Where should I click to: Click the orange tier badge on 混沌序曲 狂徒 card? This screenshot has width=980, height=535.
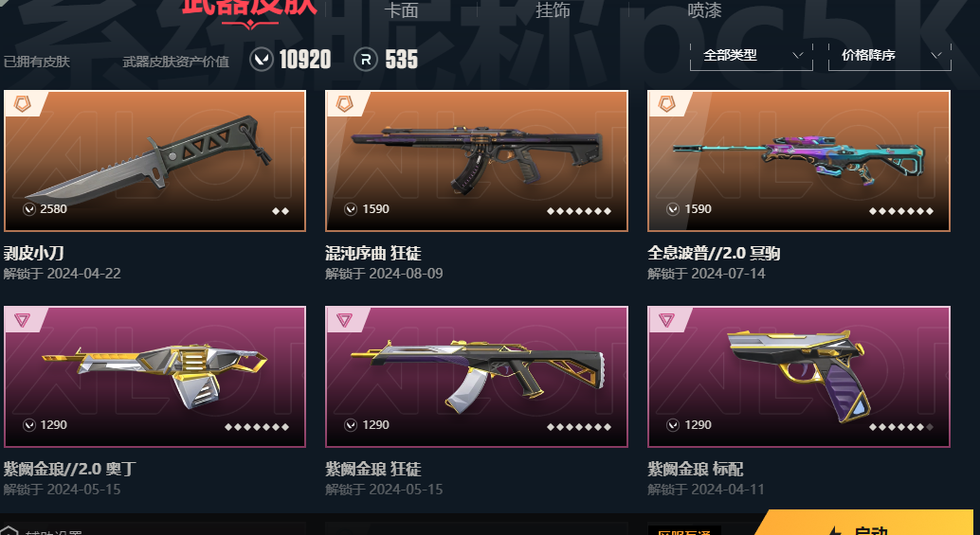[x=344, y=103]
